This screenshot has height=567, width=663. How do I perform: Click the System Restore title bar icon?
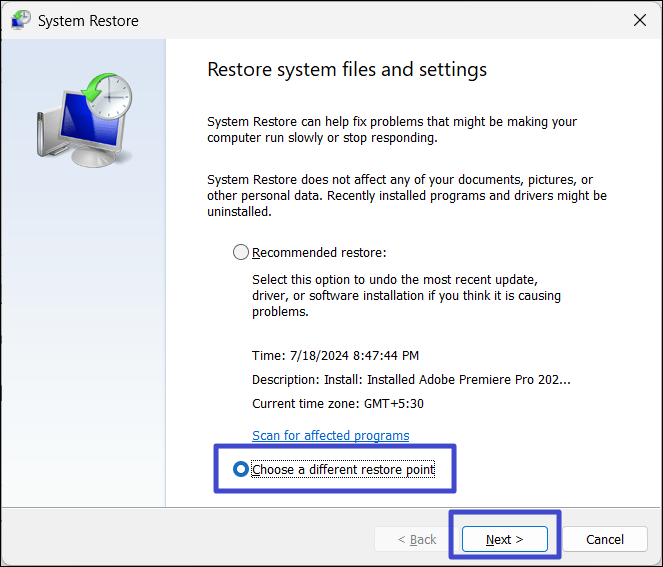[21, 20]
